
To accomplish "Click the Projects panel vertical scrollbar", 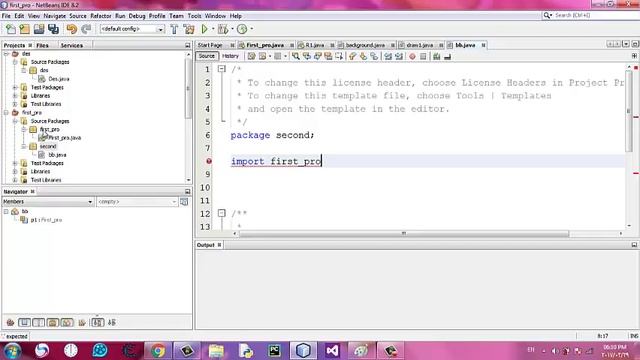I will click(188, 88).
